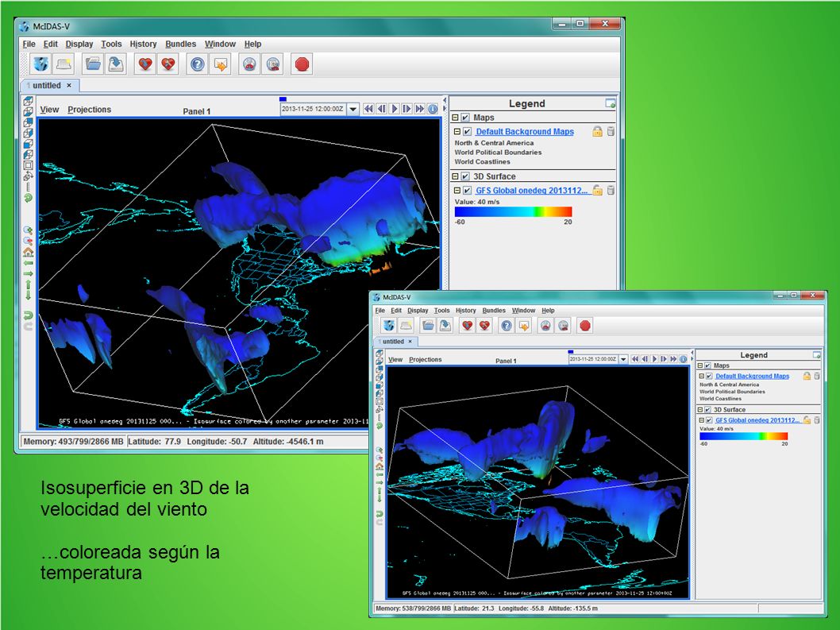Close the untitled tab in large window
The image size is (840, 630).
tap(69, 85)
